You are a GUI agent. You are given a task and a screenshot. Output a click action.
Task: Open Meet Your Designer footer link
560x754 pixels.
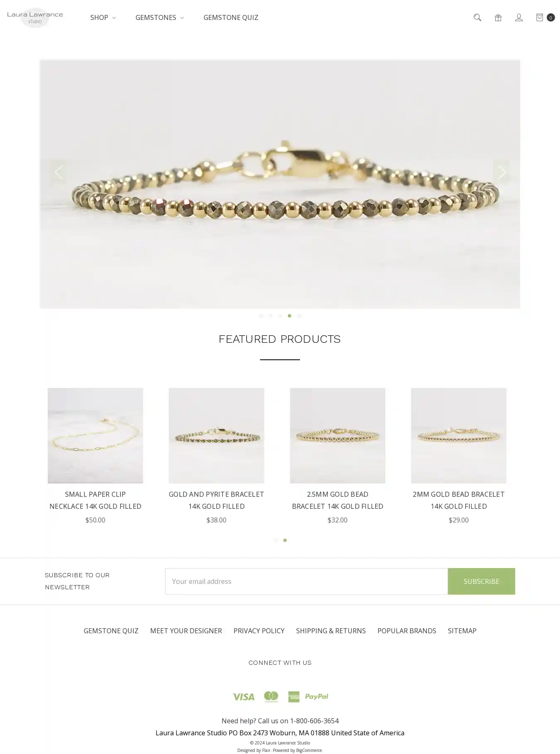186,631
